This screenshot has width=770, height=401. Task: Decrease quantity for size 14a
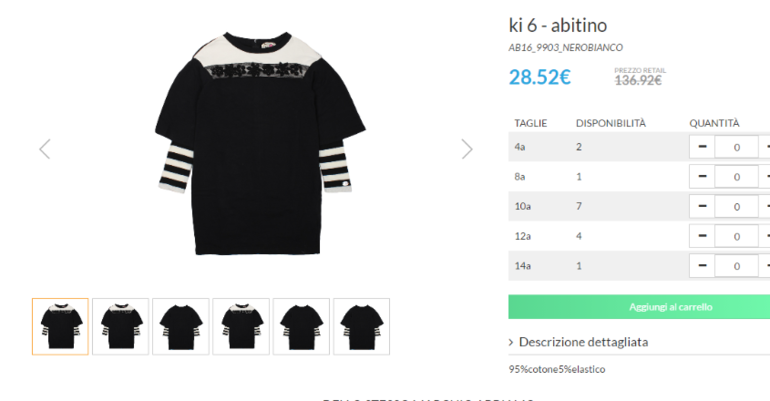pos(702,266)
